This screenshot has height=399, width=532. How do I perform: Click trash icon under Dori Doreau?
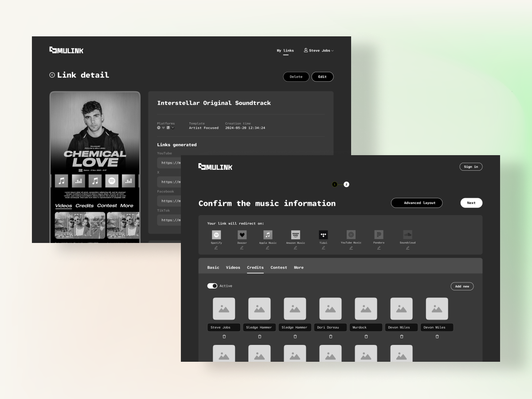point(330,336)
